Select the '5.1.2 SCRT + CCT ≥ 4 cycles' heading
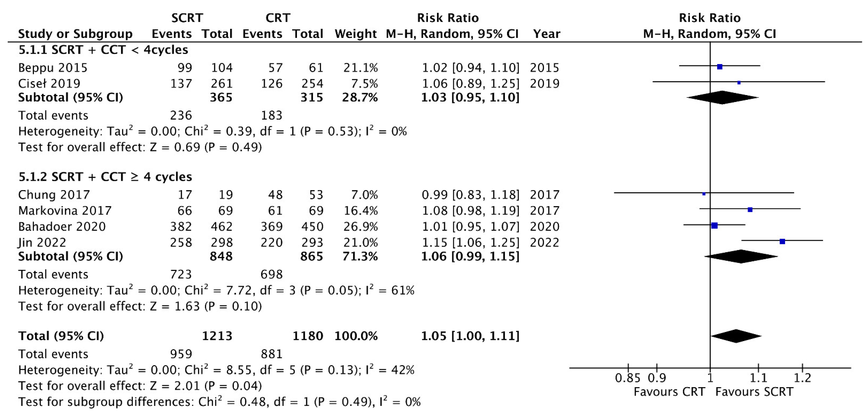The width and height of the screenshot is (868, 415). pos(105,177)
